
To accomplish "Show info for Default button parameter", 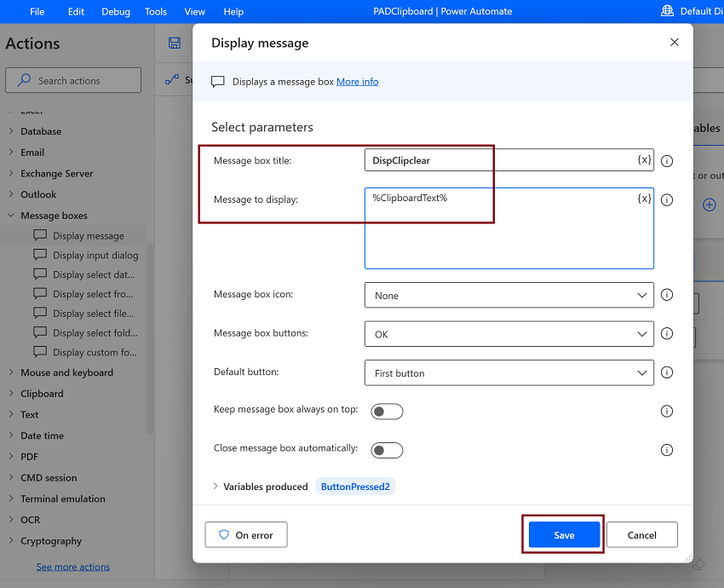I will pyautogui.click(x=667, y=372).
